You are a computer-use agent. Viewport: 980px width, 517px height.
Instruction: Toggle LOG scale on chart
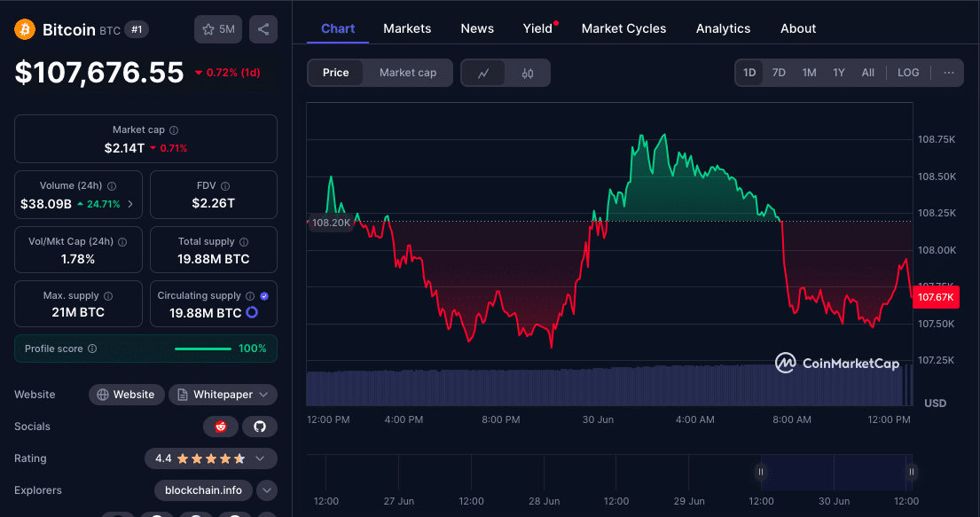[908, 73]
